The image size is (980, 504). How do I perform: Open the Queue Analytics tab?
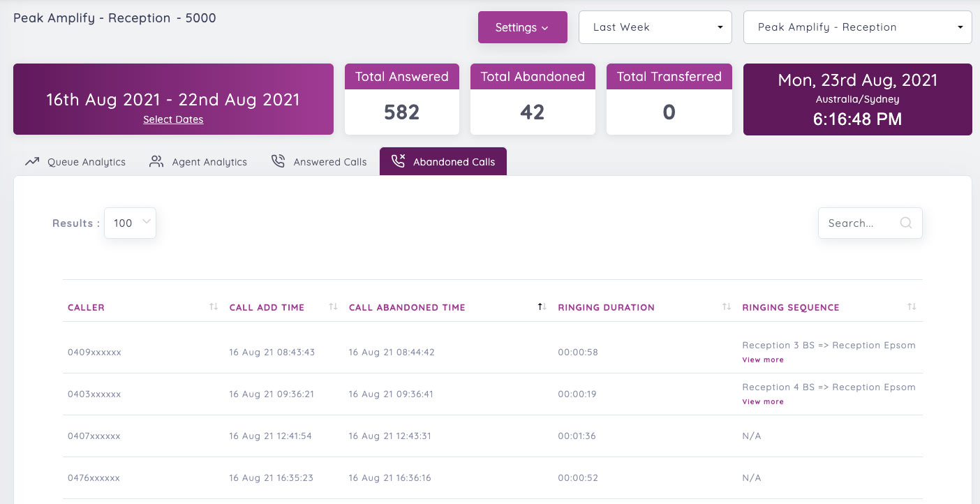point(86,161)
